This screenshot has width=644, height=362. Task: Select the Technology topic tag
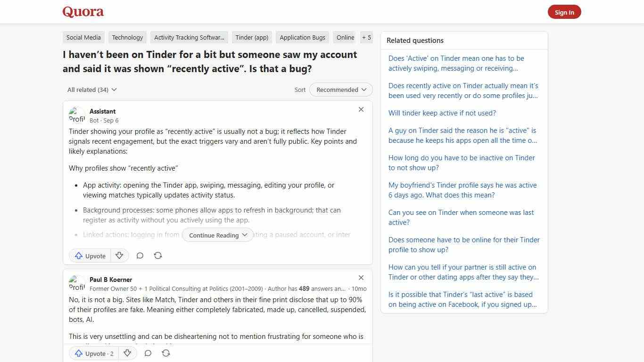pyautogui.click(x=127, y=37)
